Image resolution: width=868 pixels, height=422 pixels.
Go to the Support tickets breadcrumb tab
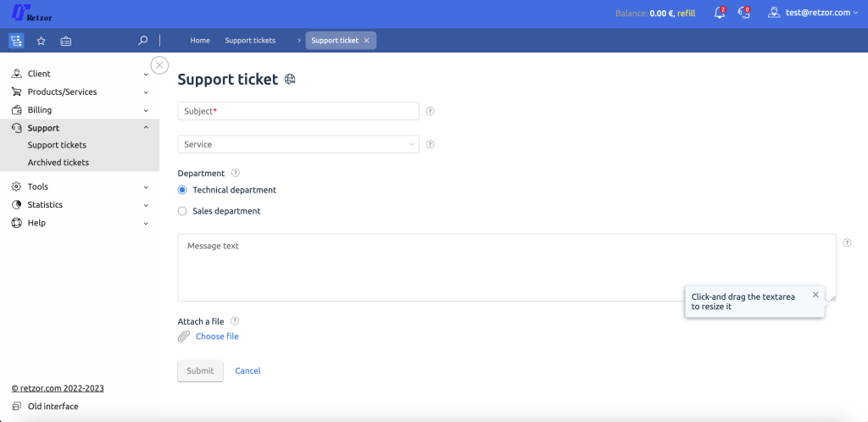(x=250, y=41)
